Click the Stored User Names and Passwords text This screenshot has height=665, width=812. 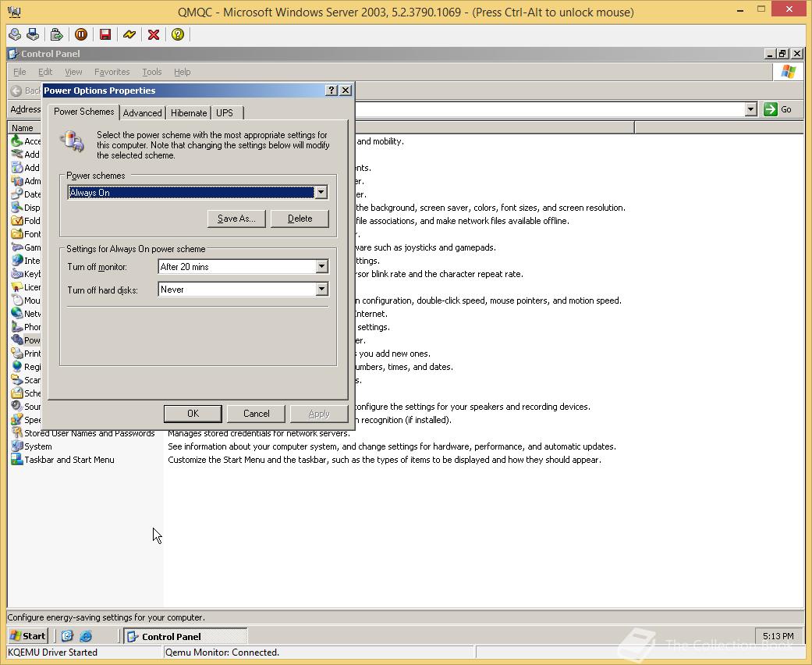(90, 434)
